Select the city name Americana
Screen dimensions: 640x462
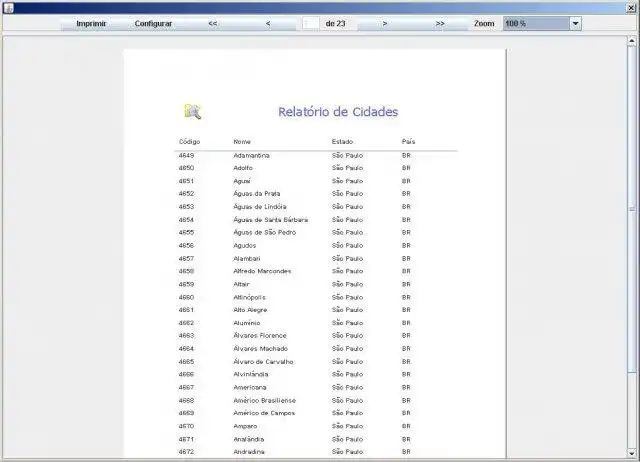pyautogui.click(x=250, y=387)
